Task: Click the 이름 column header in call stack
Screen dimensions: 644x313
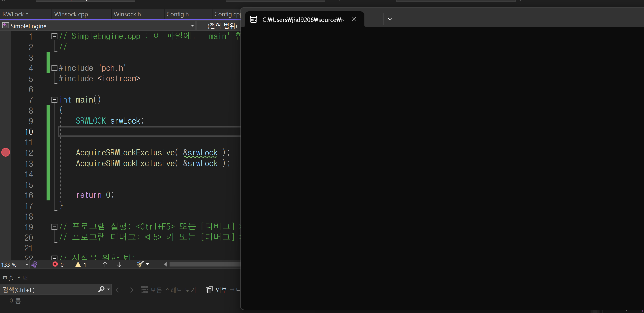Action: 15,301
